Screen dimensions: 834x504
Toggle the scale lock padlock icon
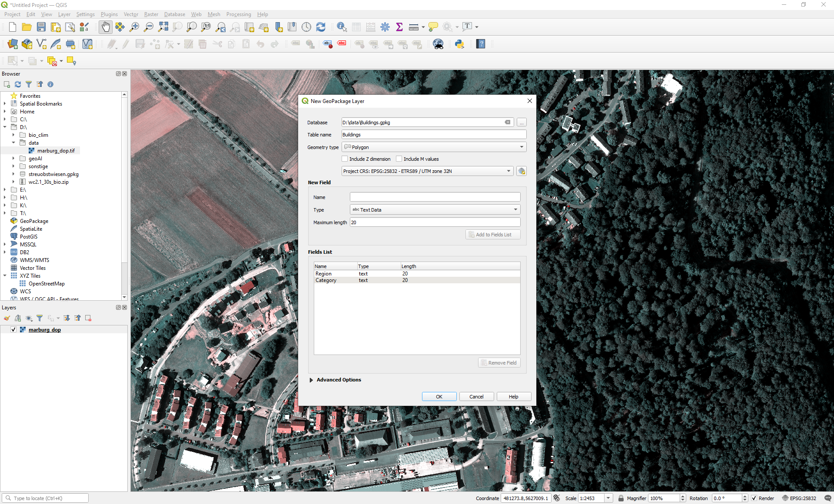click(621, 498)
